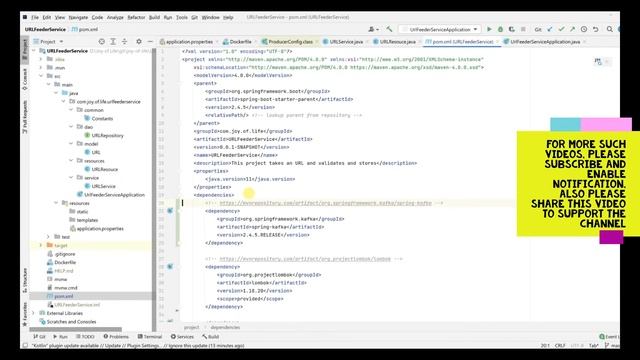Open Project panel settings gear
Image resolution: width=640 pixels, height=360 pixels.
[139, 42]
